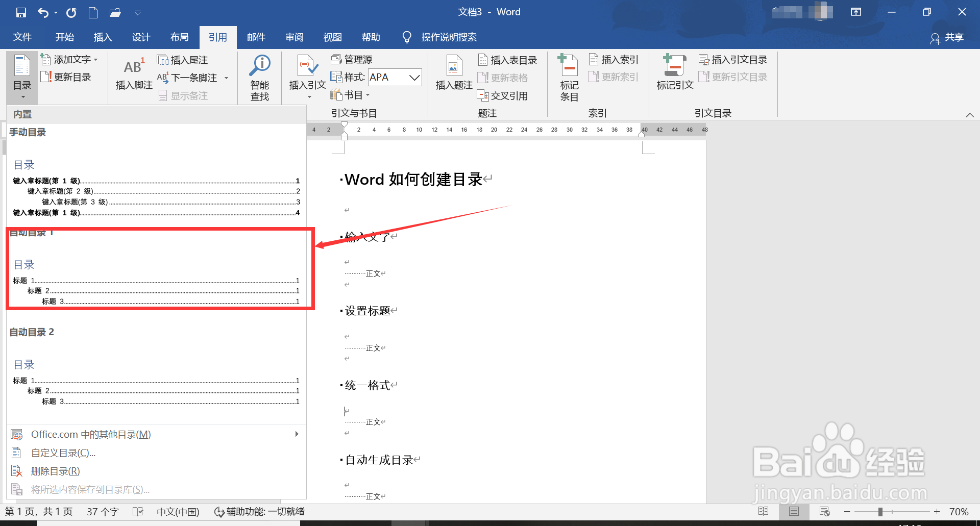Click the 70% zoom level

coord(959,512)
